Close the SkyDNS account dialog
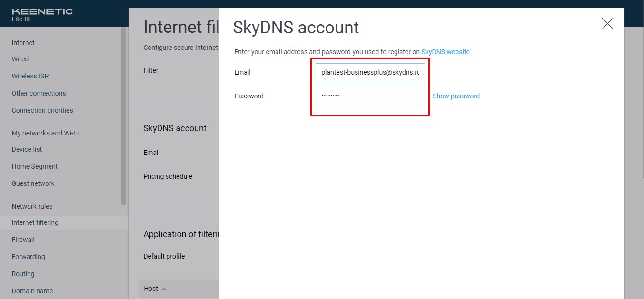 point(607,23)
